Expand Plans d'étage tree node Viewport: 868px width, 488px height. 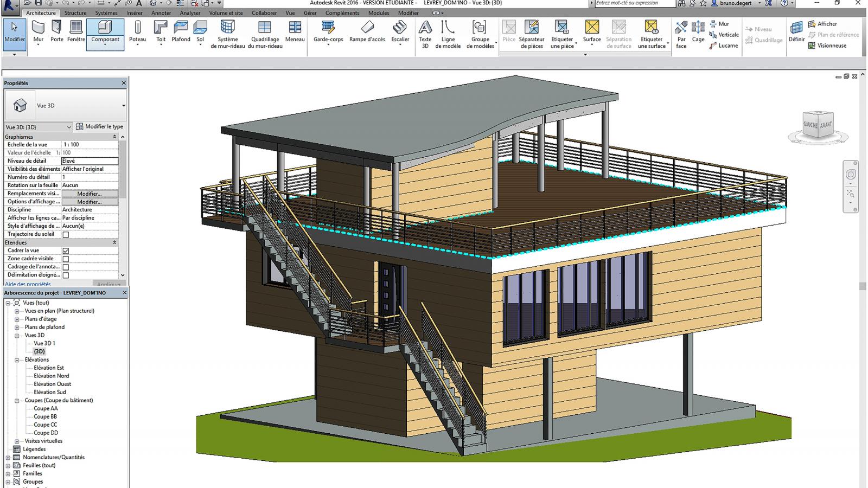point(17,319)
